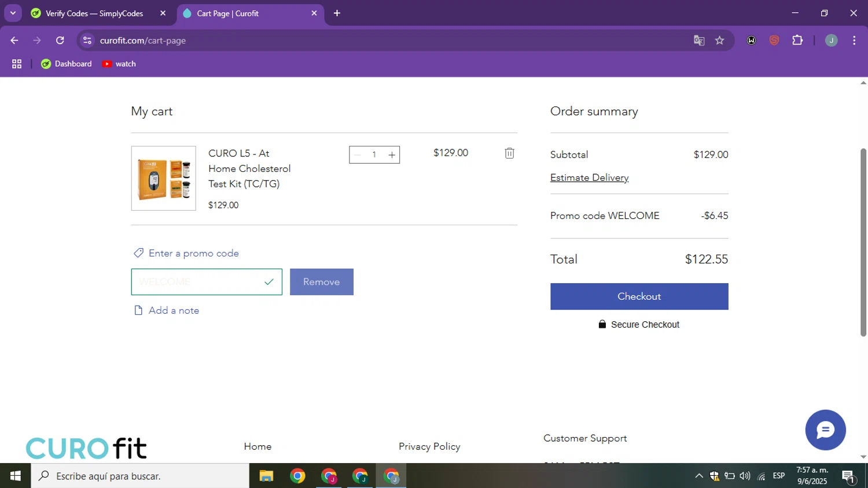Click the page vertical scrollbar thumb
Screen dimensions: 868x488
coord(863,242)
